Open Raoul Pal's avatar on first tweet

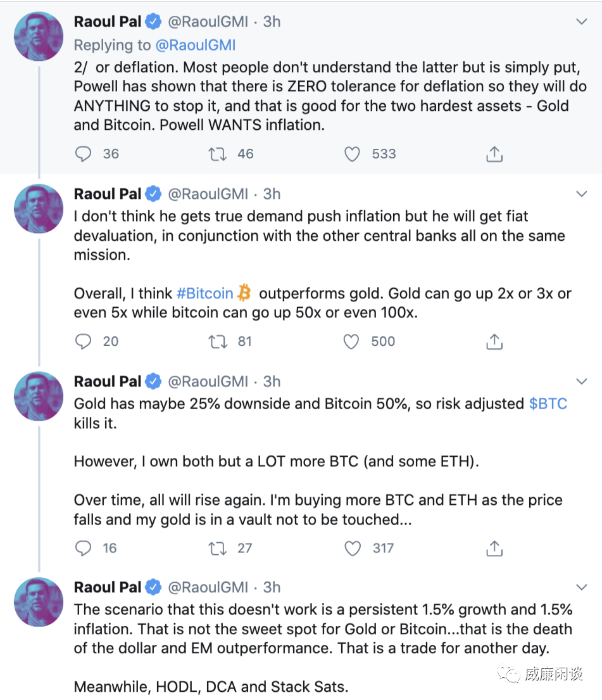pos(39,36)
